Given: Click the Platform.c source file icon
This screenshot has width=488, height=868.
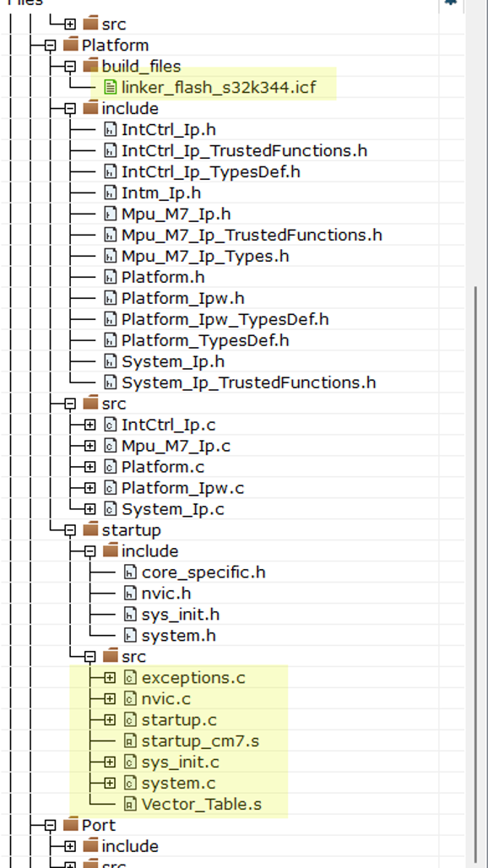Looking at the screenshot, I should 111,467.
